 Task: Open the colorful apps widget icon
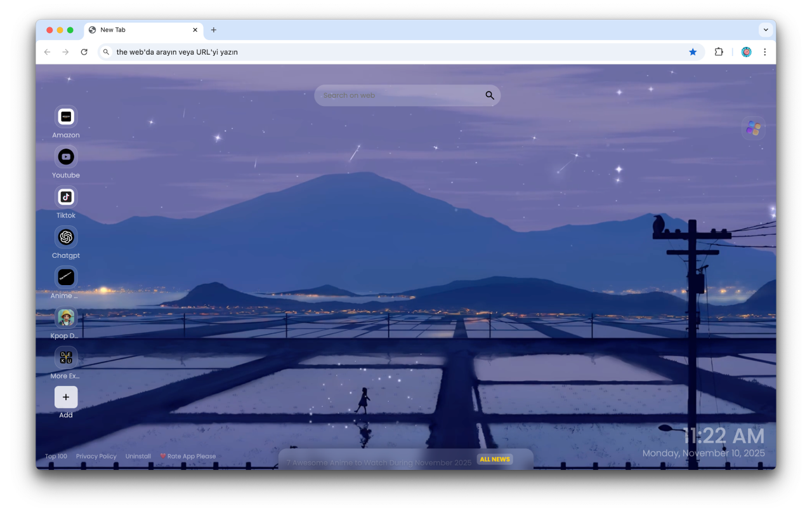coord(754,128)
